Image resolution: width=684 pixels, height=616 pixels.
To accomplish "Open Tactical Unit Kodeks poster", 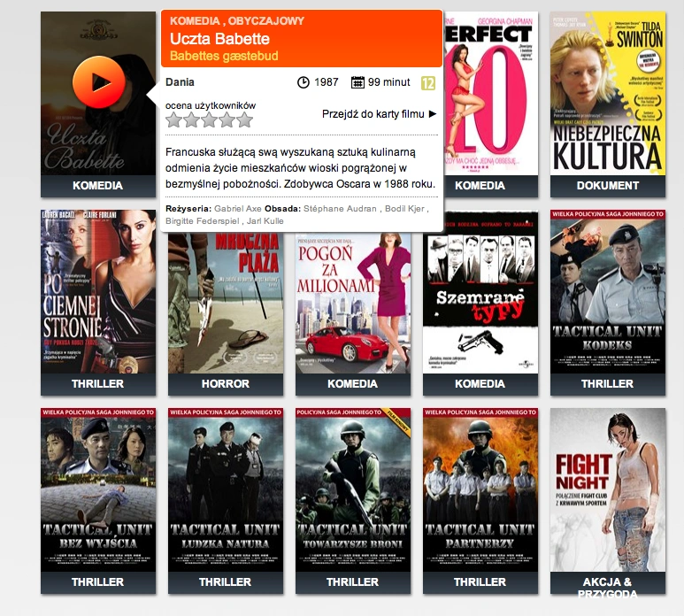I will click(x=608, y=291).
